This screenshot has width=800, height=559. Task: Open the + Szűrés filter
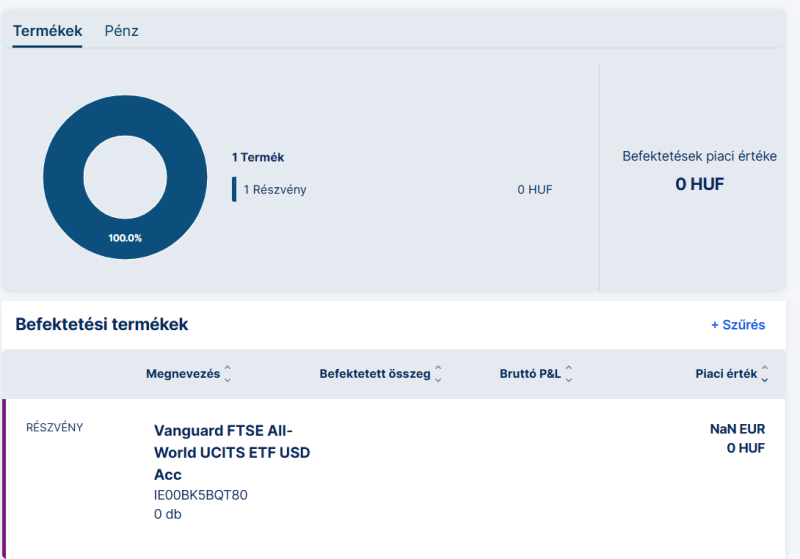(x=737, y=324)
